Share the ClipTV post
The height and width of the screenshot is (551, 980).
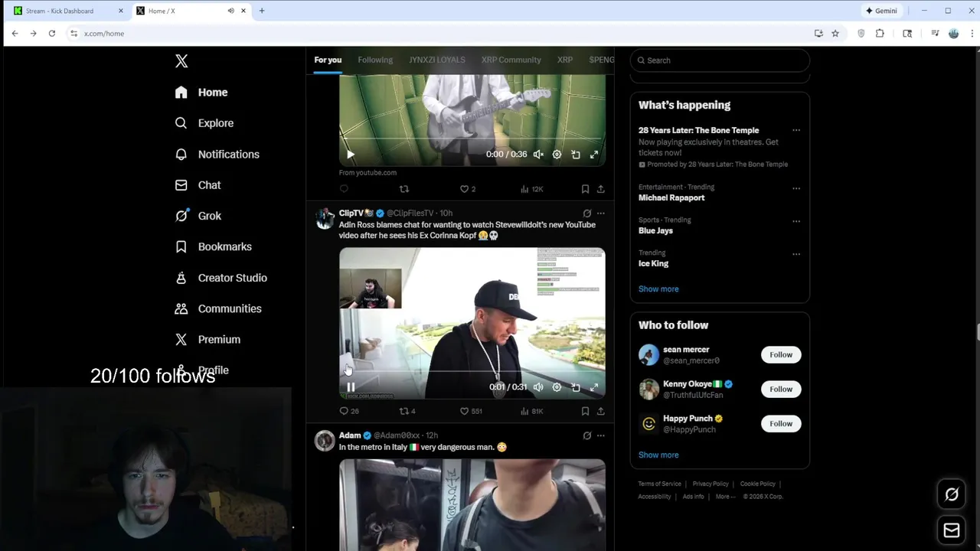click(x=601, y=411)
